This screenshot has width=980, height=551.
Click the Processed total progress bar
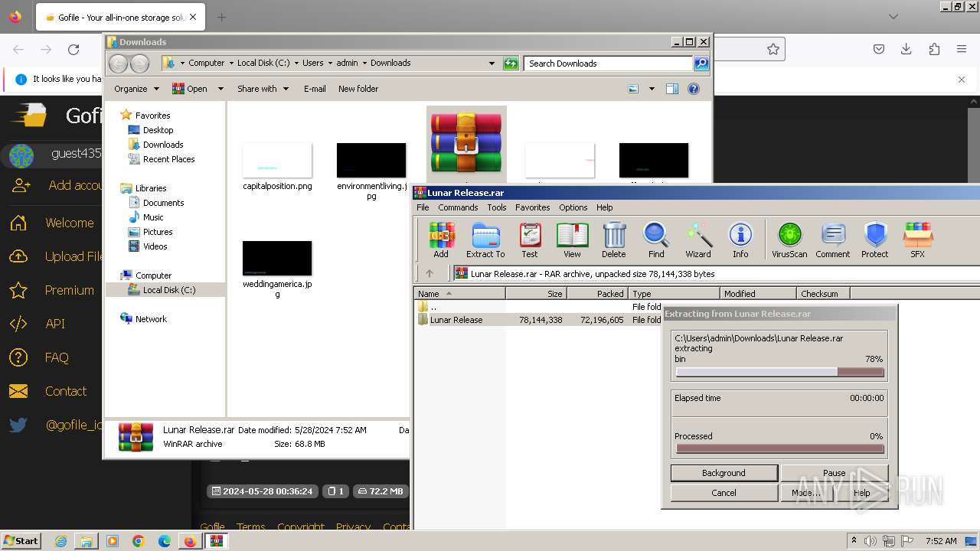pyautogui.click(x=779, y=449)
